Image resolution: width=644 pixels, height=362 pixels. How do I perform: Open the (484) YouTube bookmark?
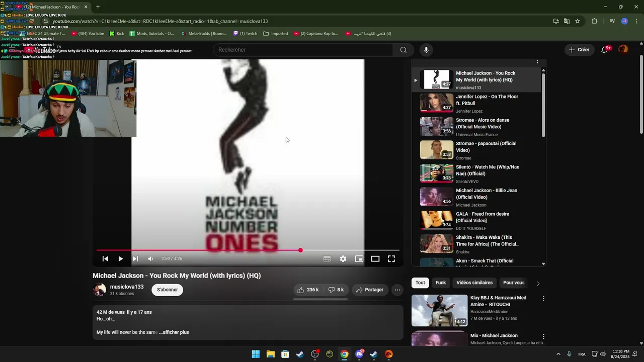(x=88, y=34)
